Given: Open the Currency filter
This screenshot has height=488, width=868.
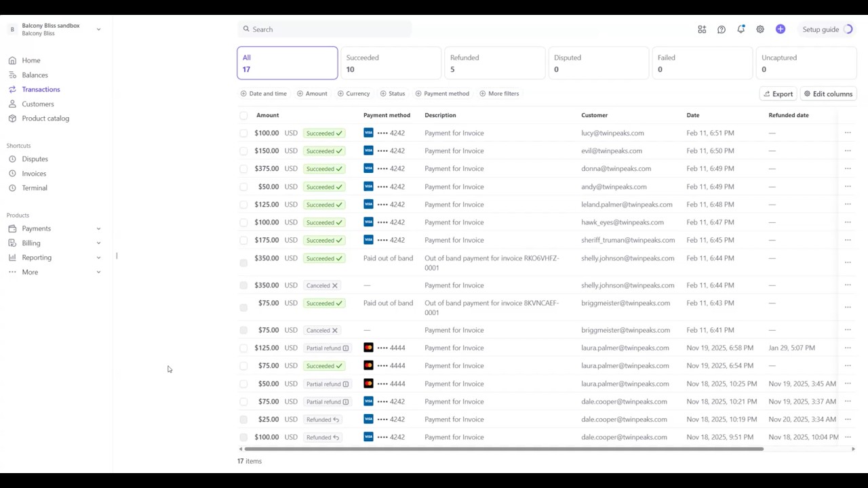Looking at the screenshot, I should (x=353, y=94).
